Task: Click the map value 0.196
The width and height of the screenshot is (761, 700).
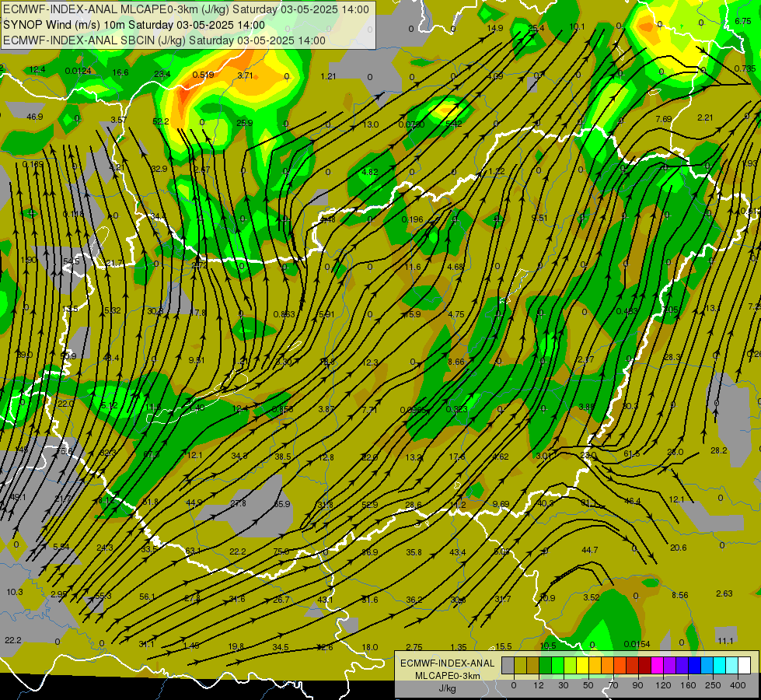Action: tap(413, 219)
